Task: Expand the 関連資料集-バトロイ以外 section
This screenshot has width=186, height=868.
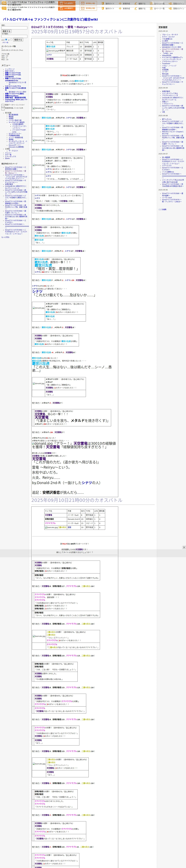Action: coord(3,108)
